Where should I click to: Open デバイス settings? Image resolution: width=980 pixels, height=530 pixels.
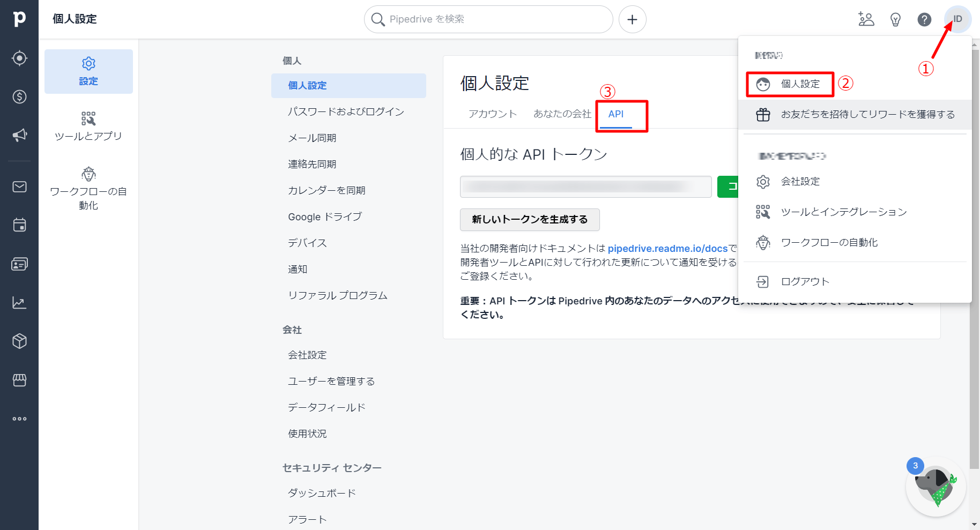tap(348, 243)
